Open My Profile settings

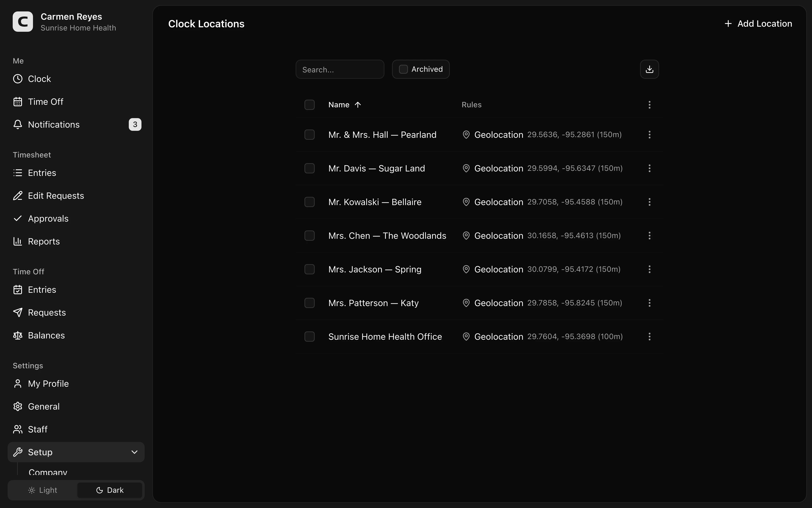point(76,384)
